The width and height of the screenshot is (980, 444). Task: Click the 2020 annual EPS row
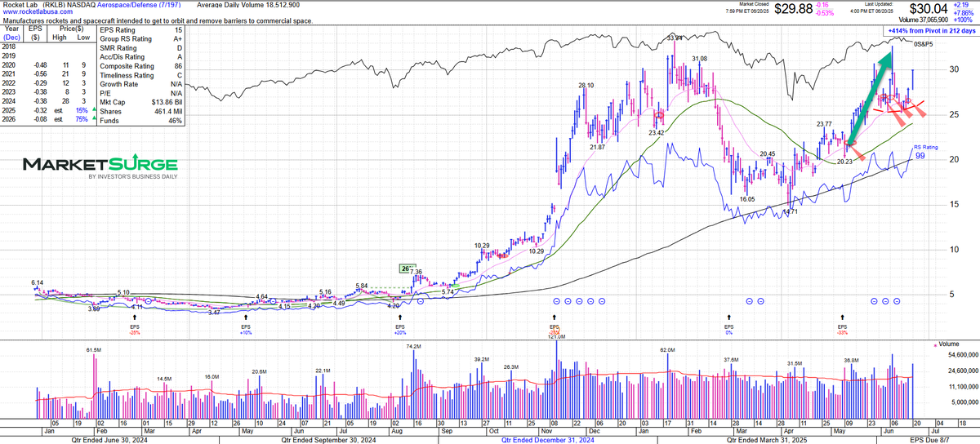(47, 66)
